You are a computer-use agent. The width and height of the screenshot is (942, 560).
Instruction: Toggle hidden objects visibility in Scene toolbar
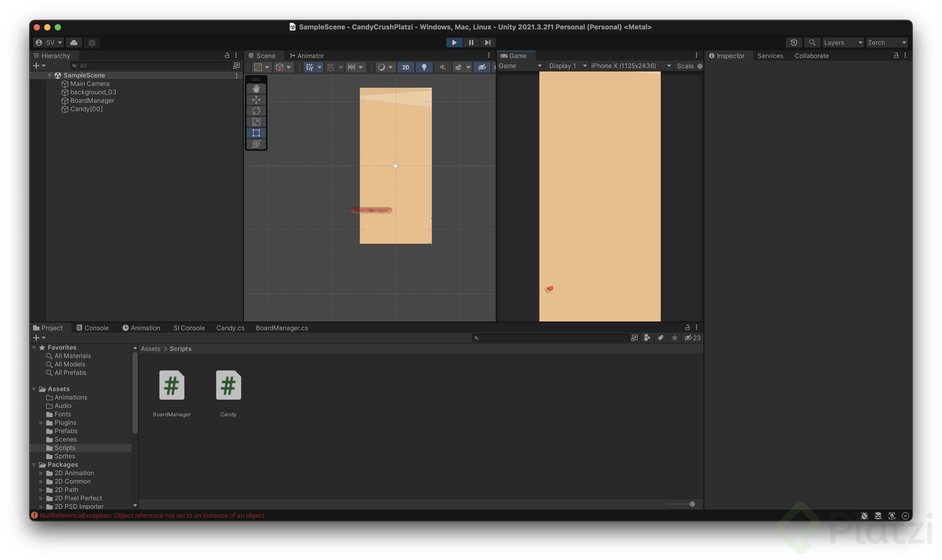[x=482, y=67]
